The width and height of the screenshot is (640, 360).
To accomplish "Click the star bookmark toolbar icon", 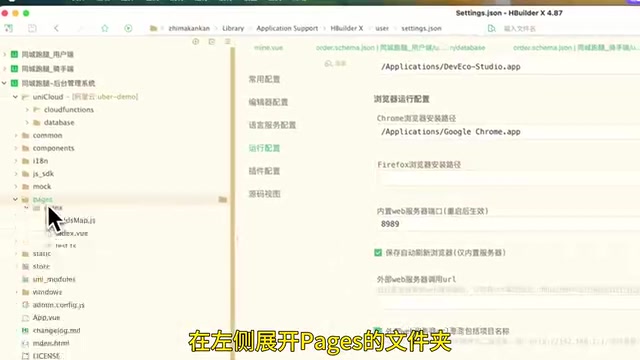I will [x=105, y=28].
